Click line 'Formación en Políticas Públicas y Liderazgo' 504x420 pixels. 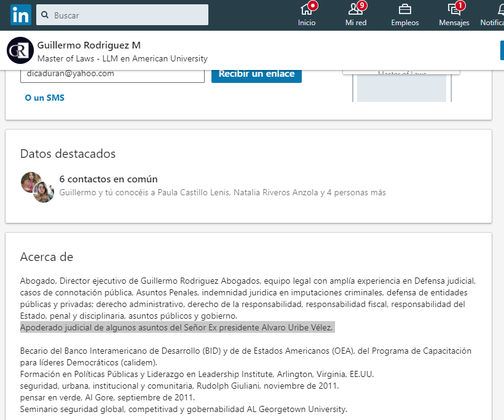tap(197, 374)
